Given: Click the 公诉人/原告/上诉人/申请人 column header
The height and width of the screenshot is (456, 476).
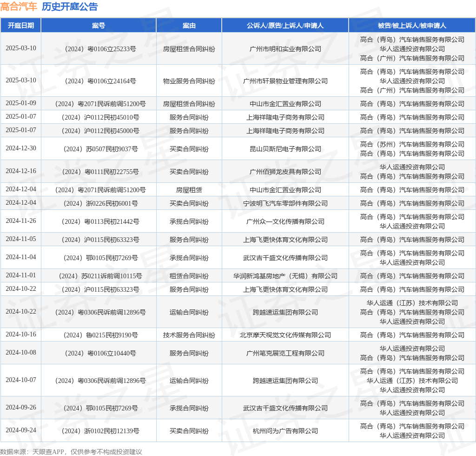Looking at the screenshot, I should pyautogui.click(x=285, y=26).
